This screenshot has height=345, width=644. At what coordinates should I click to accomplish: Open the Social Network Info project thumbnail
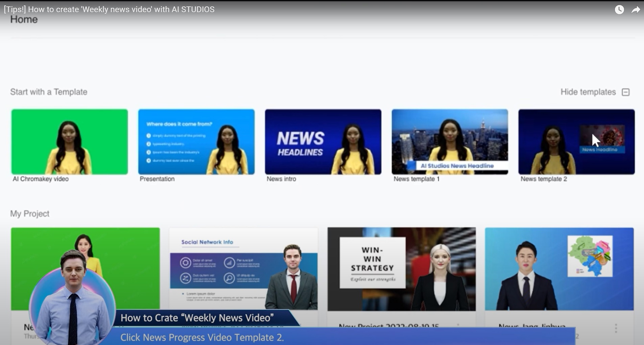pos(243,269)
